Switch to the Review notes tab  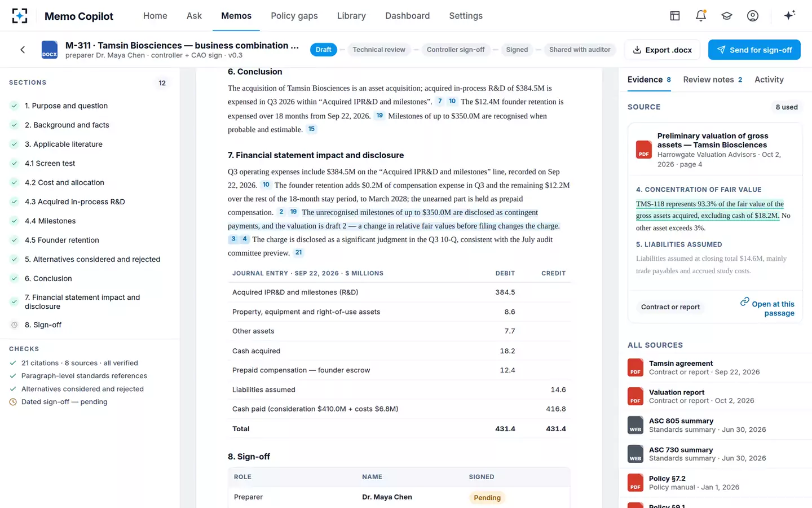pos(713,80)
